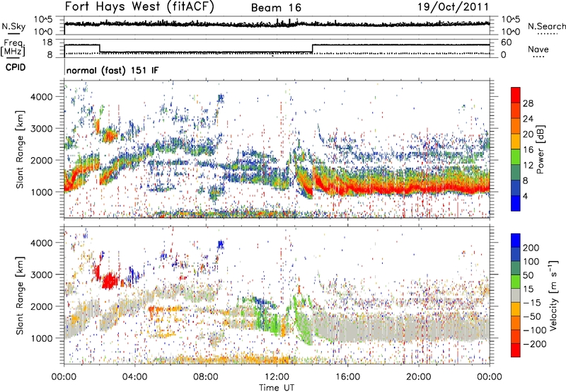Select the 'Beam 16' label
This screenshot has height=392, width=566.
pyautogui.click(x=276, y=8)
